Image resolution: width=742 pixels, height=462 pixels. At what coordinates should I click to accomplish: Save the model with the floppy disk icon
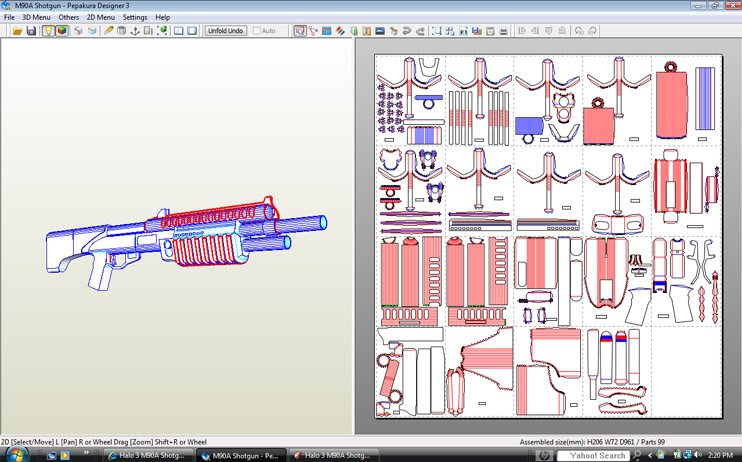[31, 31]
